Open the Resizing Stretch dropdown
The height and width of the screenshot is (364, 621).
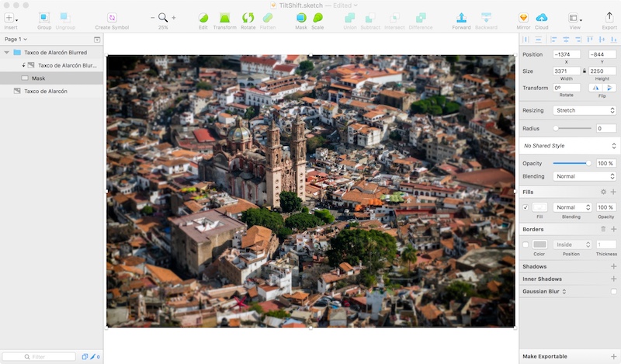(585, 111)
